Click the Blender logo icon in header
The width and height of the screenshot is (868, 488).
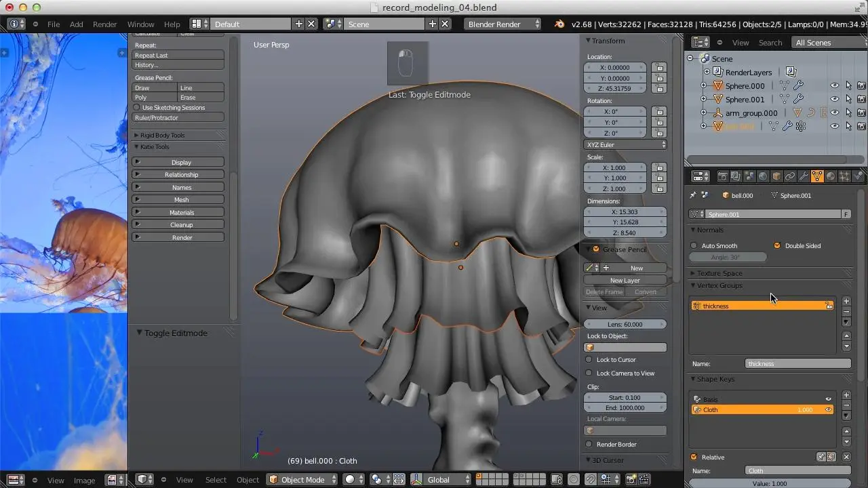coord(559,24)
